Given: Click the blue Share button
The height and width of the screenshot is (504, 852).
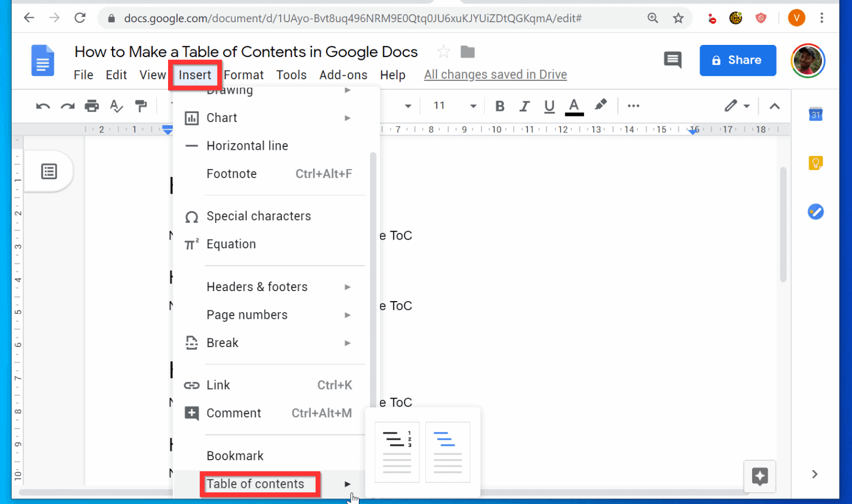Looking at the screenshot, I should (738, 60).
